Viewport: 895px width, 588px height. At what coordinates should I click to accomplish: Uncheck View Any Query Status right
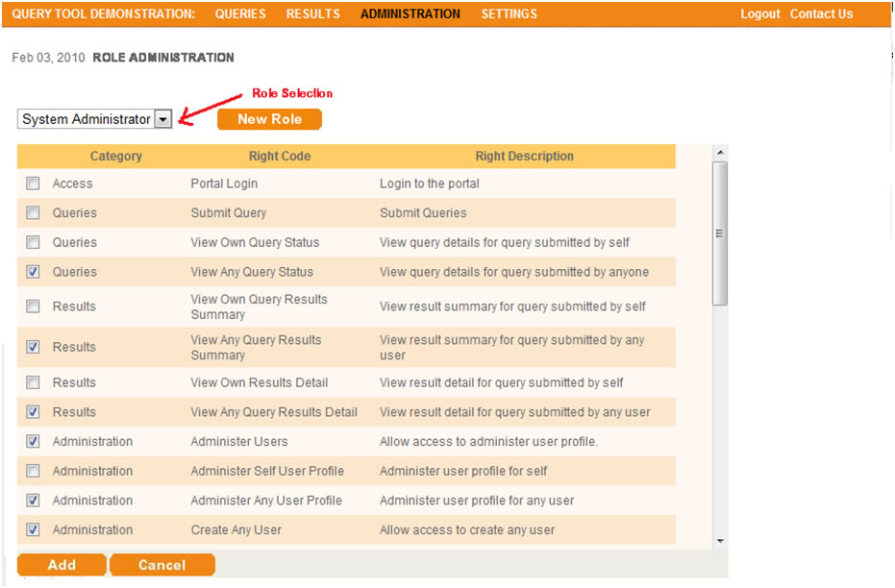point(34,272)
